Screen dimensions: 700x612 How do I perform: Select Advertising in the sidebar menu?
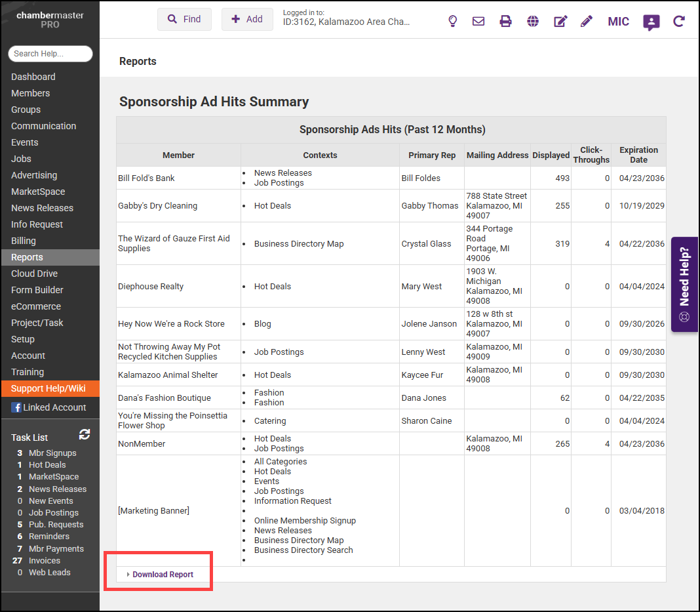coord(34,175)
